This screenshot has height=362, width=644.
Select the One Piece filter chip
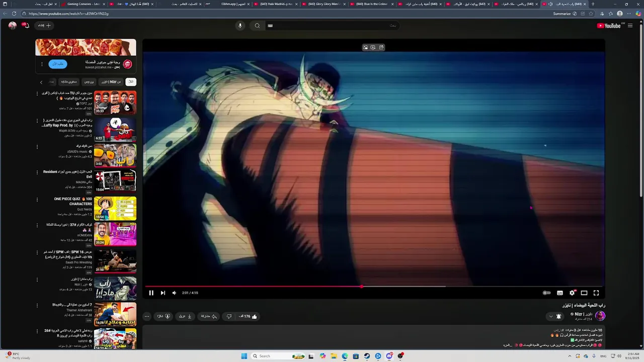[89, 81]
